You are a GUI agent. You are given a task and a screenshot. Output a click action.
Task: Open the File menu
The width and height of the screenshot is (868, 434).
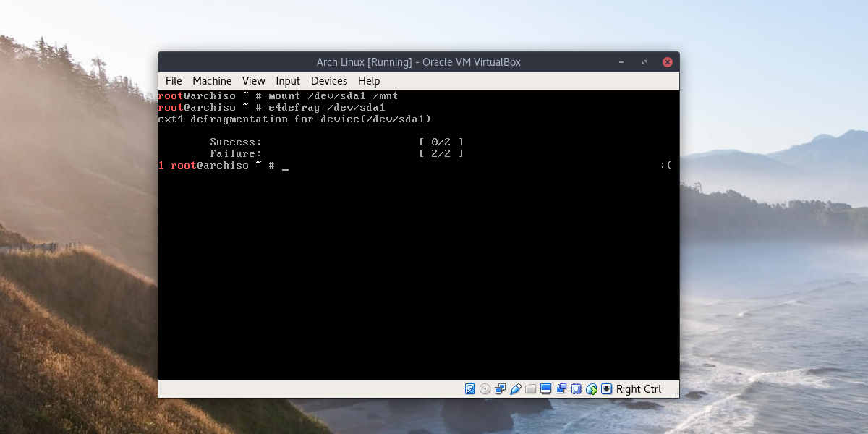[x=174, y=81]
